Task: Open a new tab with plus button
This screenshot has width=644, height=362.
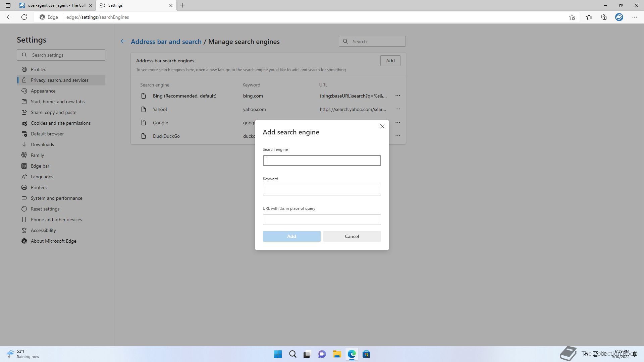Action: 182,5
